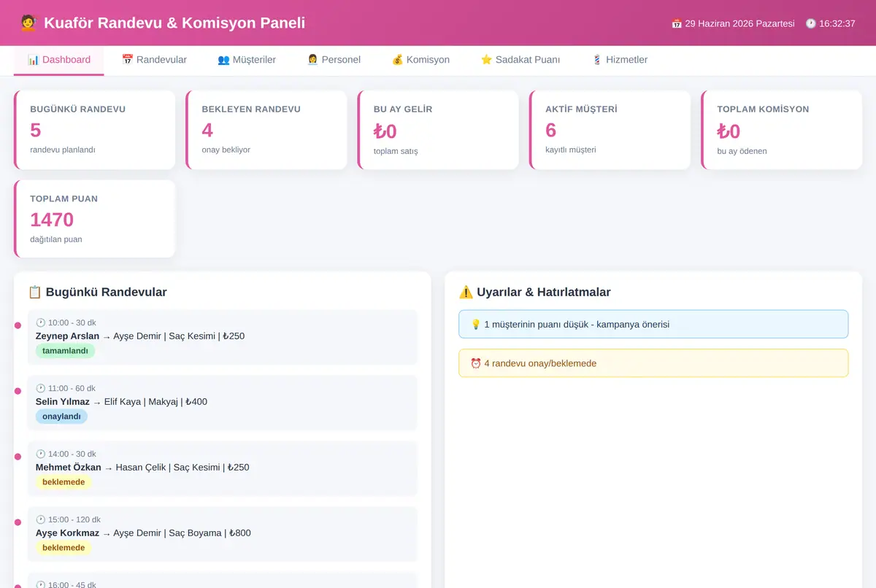Click the "Saç Boyama | ₺800" service text

click(x=210, y=533)
